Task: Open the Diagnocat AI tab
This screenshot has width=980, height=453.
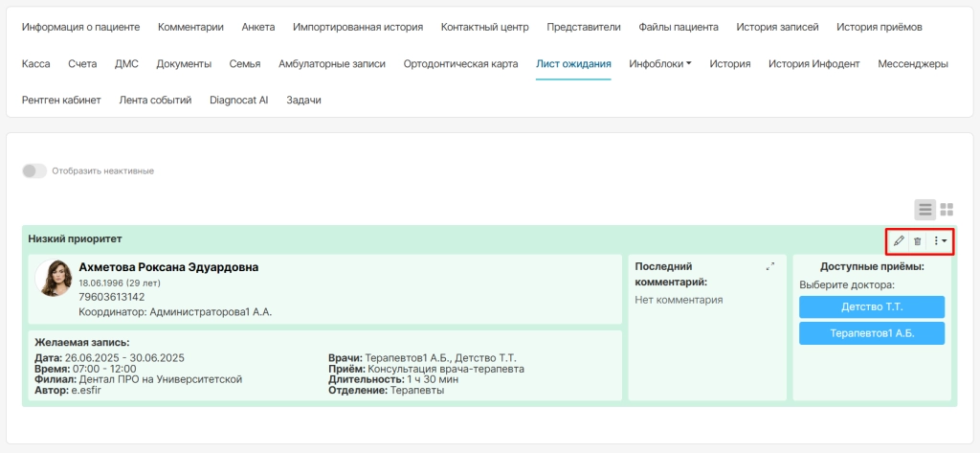Action: (x=238, y=101)
